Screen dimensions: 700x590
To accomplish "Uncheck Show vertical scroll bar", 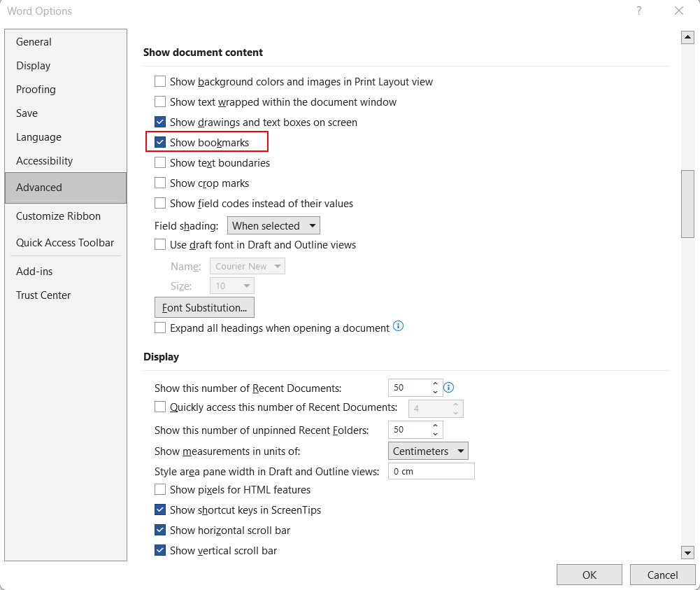I will point(160,550).
